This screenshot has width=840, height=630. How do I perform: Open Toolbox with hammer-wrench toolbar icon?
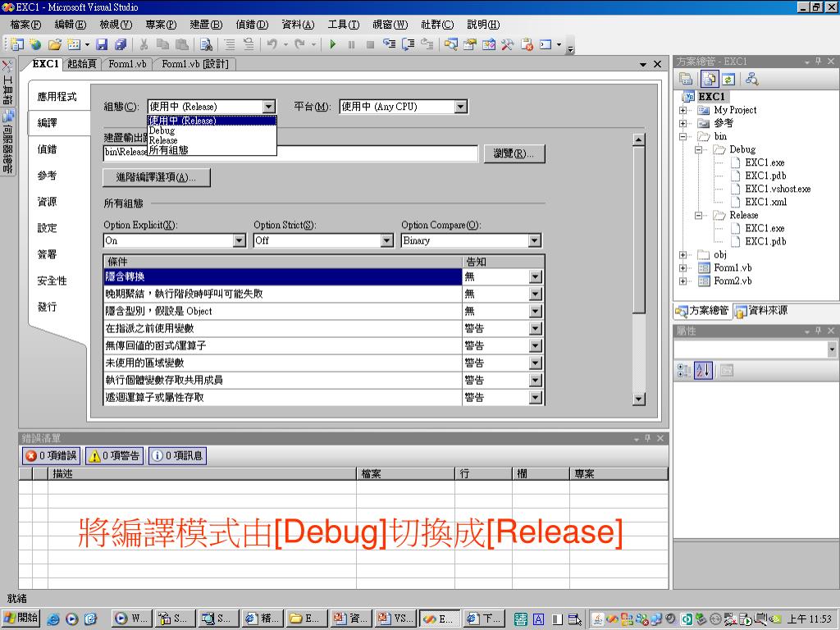[507, 44]
